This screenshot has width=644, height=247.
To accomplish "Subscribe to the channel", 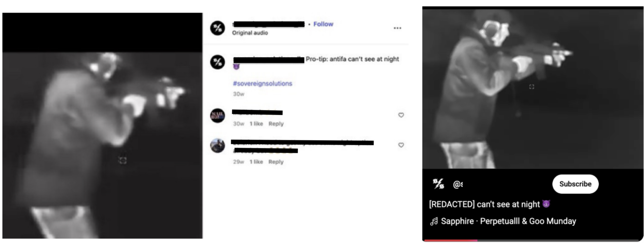I will pyautogui.click(x=575, y=184).
